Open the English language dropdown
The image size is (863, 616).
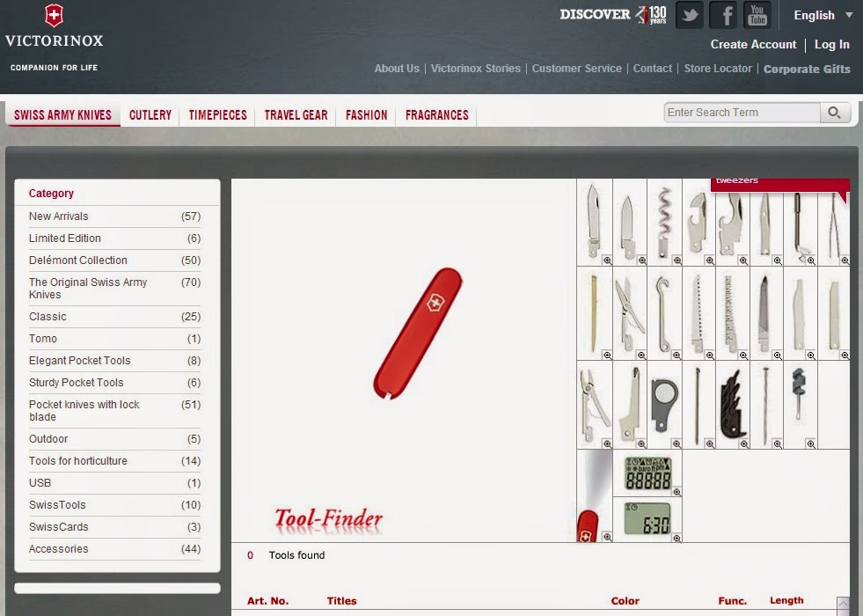pyautogui.click(x=823, y=16)
